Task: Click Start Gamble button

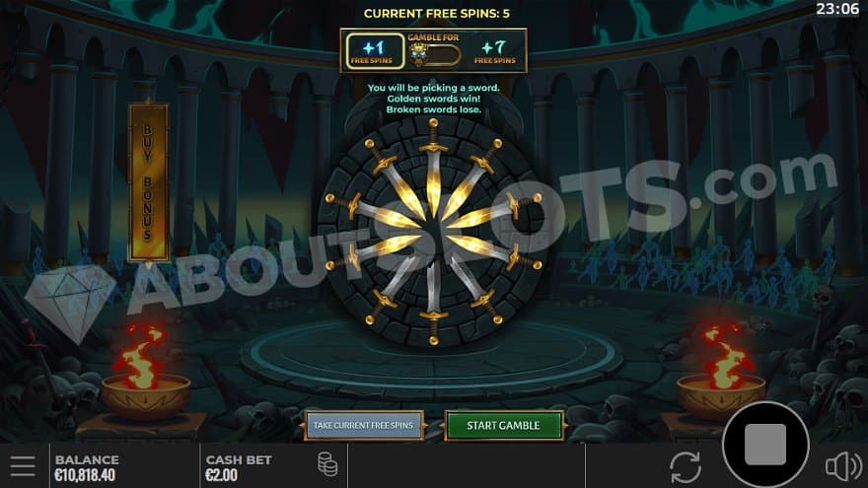Action: (503, 426)
